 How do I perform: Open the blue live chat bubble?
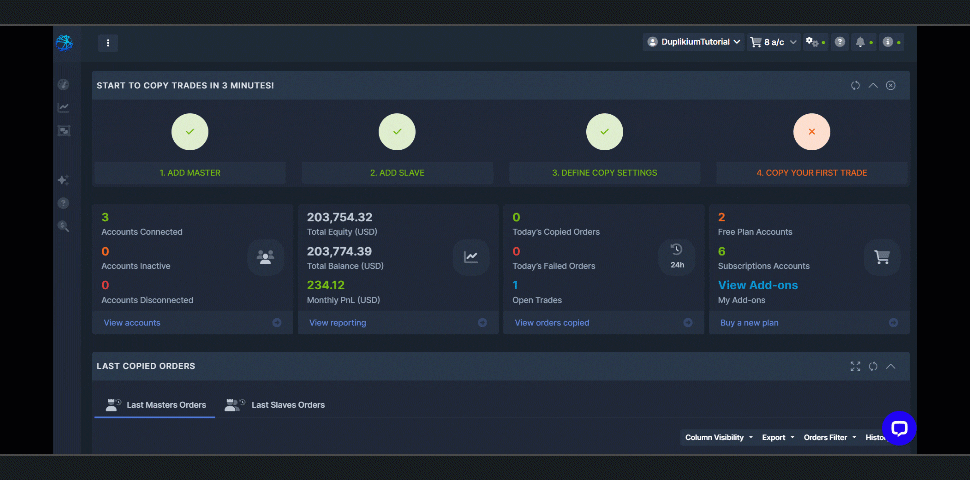(898, 428)
